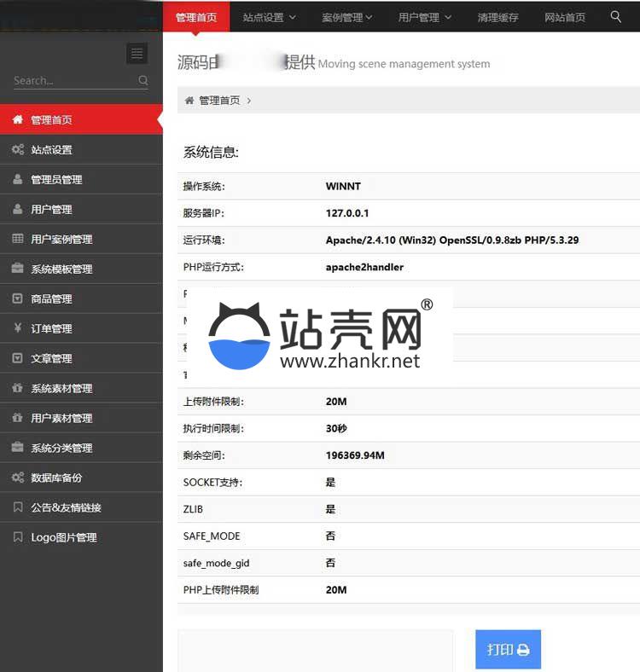
Task: Select the 管理首页 tab in top navigation
Action: 196,17
